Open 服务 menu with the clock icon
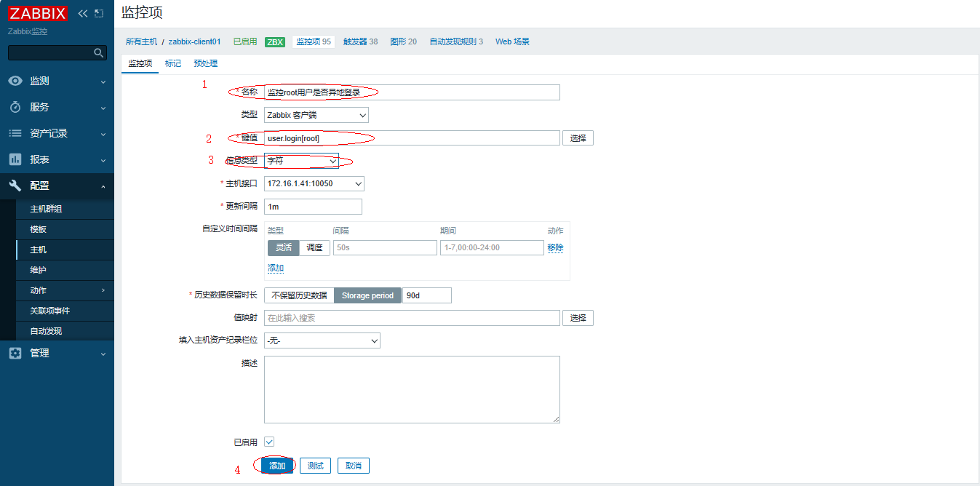Image resolution: width=980 pixels, height=486 pixels. 15,107
